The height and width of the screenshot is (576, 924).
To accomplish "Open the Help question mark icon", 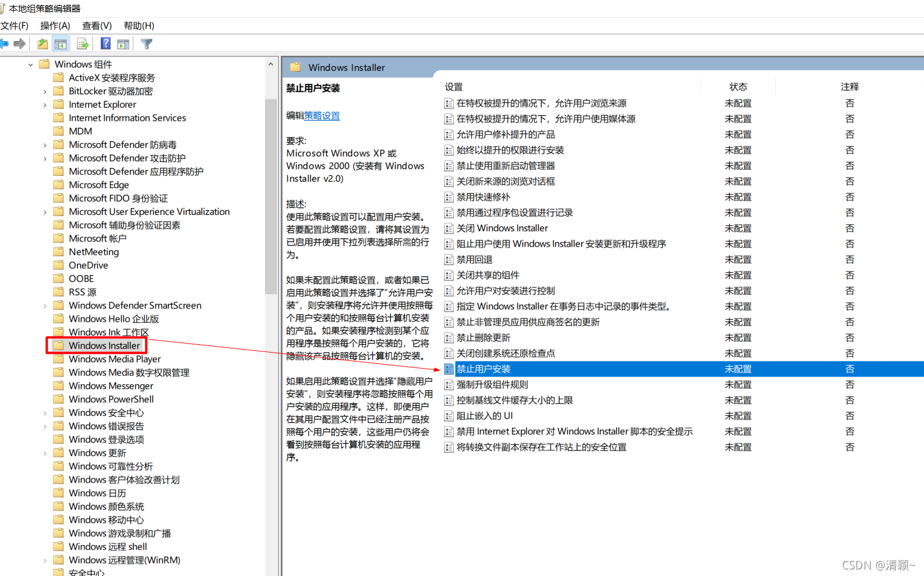I will click(105, 43).
